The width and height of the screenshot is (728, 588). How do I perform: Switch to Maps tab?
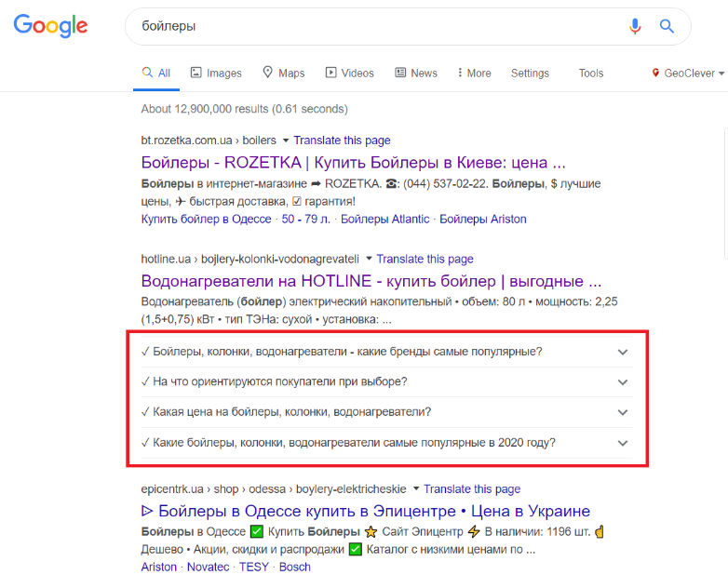pos(284,73)
